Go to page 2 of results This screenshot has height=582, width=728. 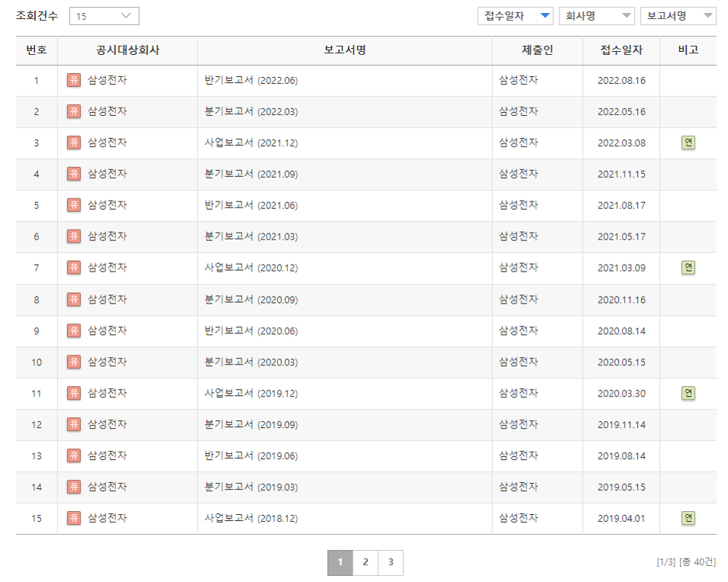366,562
